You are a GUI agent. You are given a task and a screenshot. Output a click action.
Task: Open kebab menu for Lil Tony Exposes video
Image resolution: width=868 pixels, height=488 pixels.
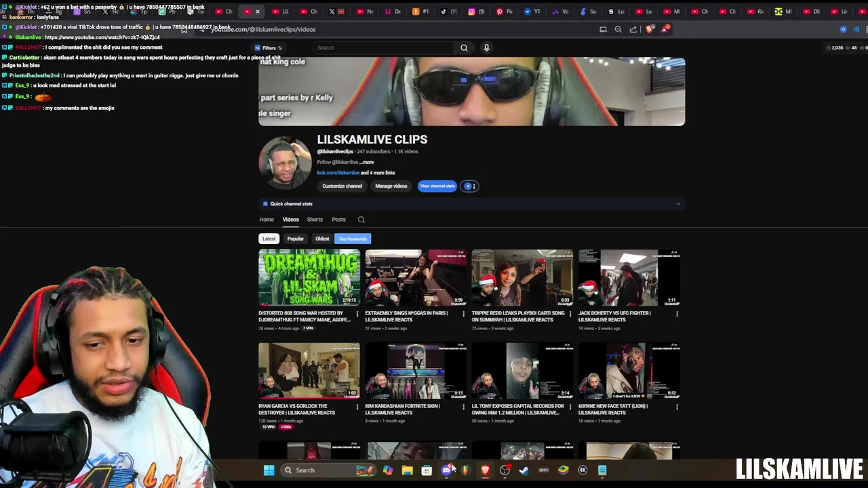coord(570,407)
